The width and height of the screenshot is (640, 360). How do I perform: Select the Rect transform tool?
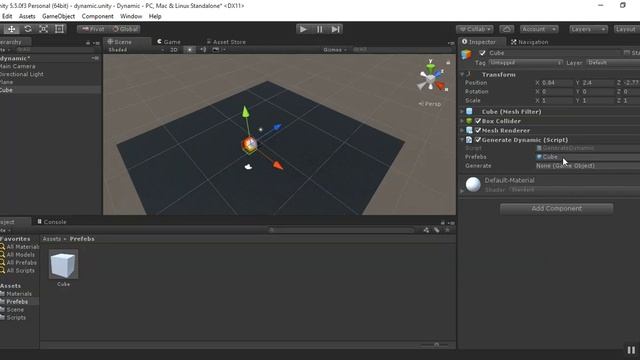pyautogui.click(x=60, y=29)
